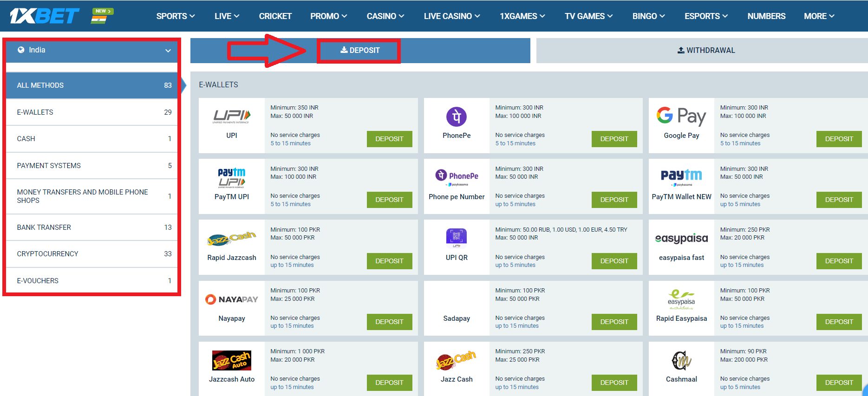Click the 1XBET logo
Image resolution: width=868 pixels, height=396 pixels.
coord(45,16)
